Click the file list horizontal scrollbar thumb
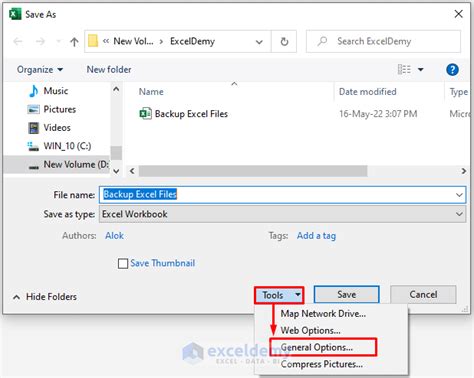474x378 pixels. (253, 171)
